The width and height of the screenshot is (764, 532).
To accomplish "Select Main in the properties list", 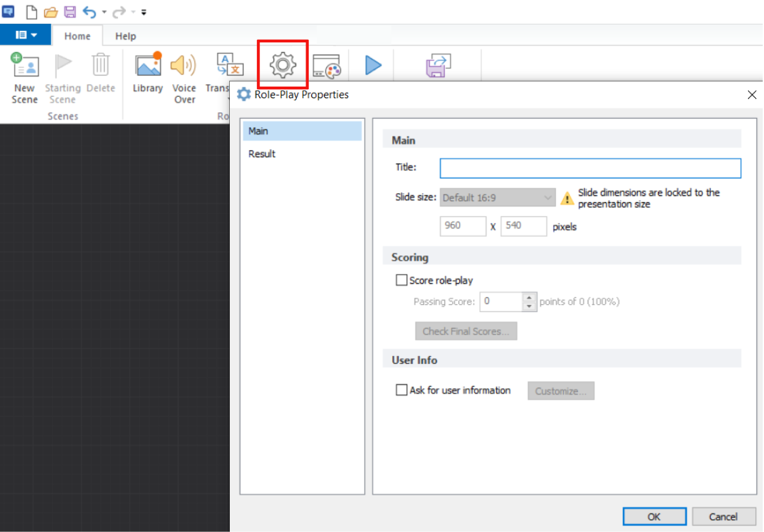I will 302,131.
